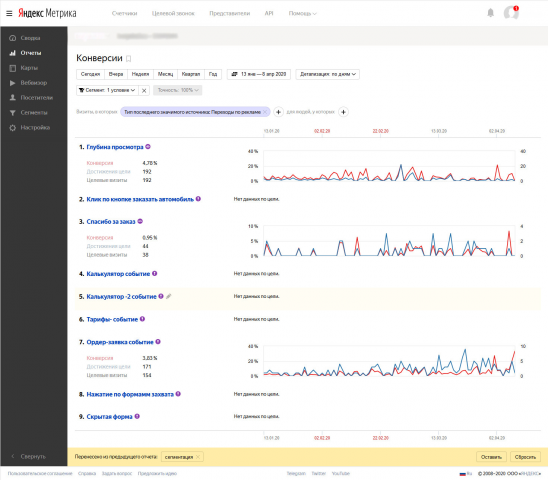Open user profile avatar
548x480 pixels.
tap(511, 13)
